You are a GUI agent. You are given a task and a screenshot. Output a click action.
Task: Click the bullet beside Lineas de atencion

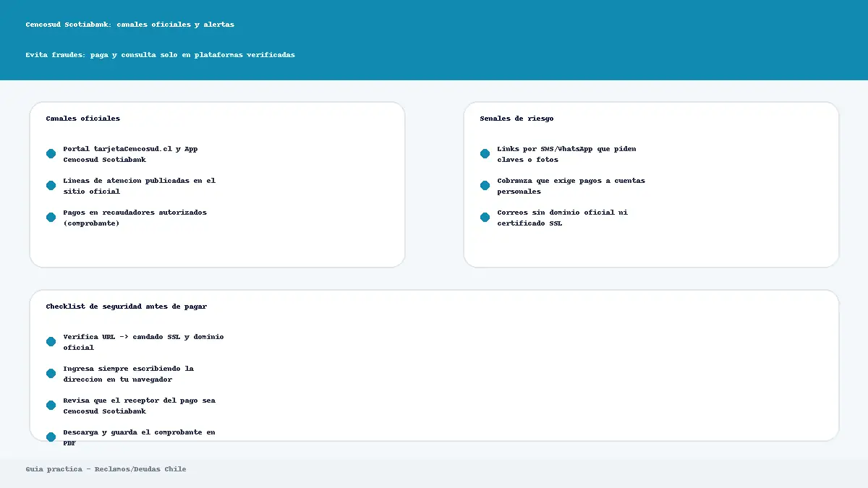51,186
